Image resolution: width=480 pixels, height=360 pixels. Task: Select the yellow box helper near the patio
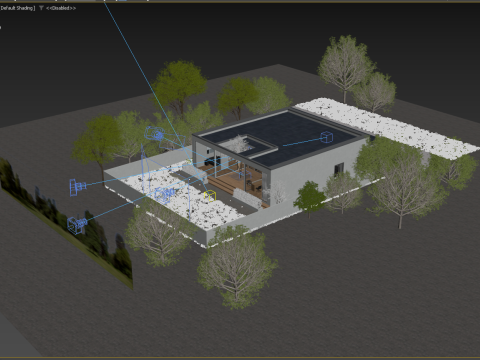(x=210, y=196)
